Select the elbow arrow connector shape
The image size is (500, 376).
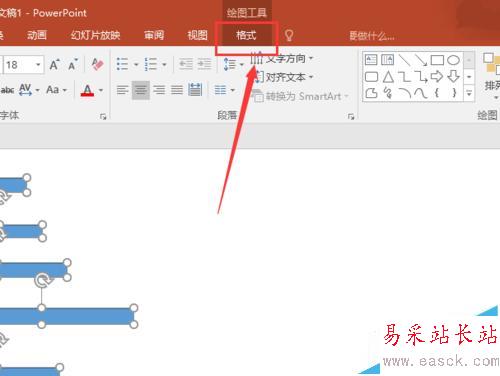421,77
